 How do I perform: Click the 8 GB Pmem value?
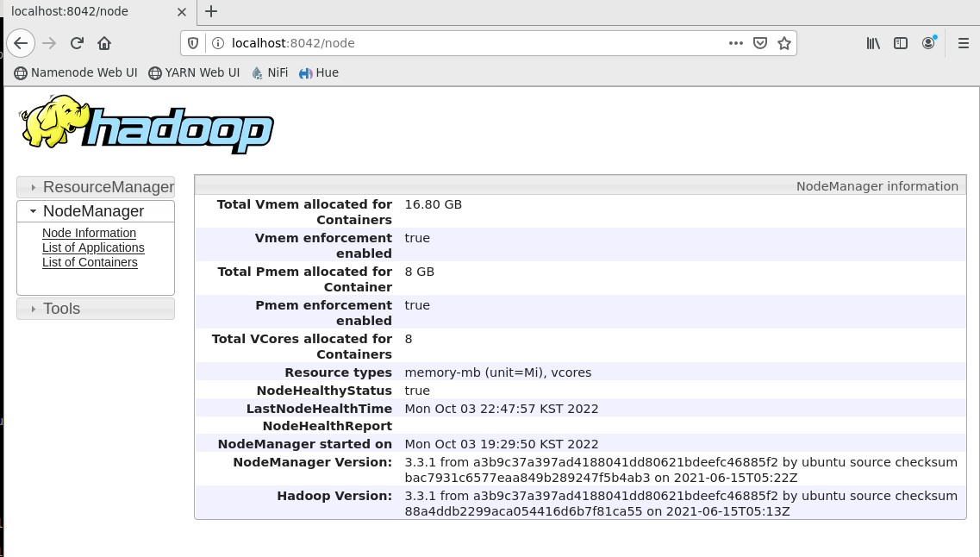coord(420,272)
